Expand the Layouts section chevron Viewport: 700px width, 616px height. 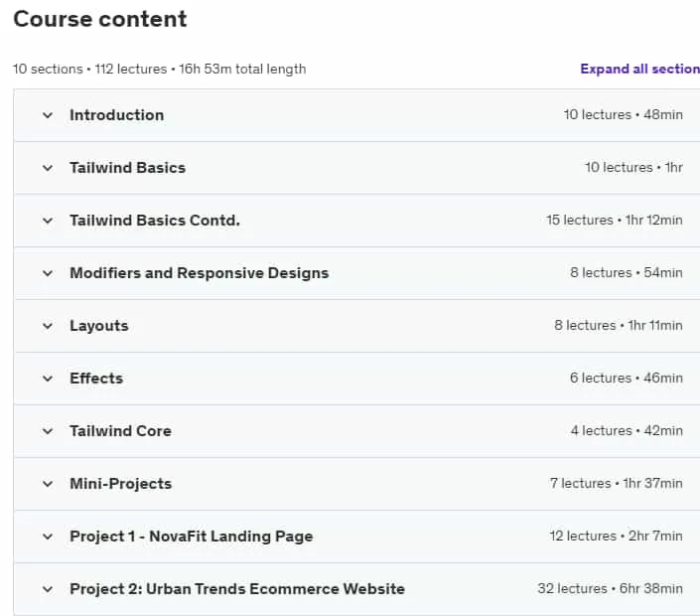tap(48, 326)
